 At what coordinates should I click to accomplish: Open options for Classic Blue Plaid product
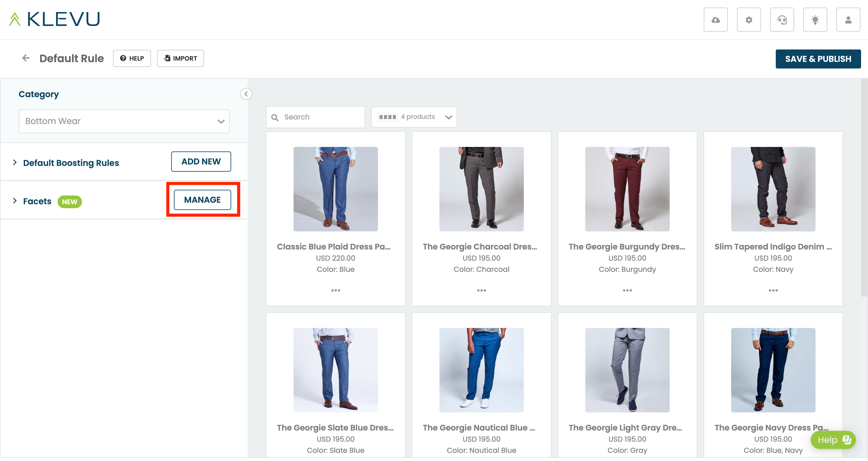pyautogui.click(x=336, y=290)
